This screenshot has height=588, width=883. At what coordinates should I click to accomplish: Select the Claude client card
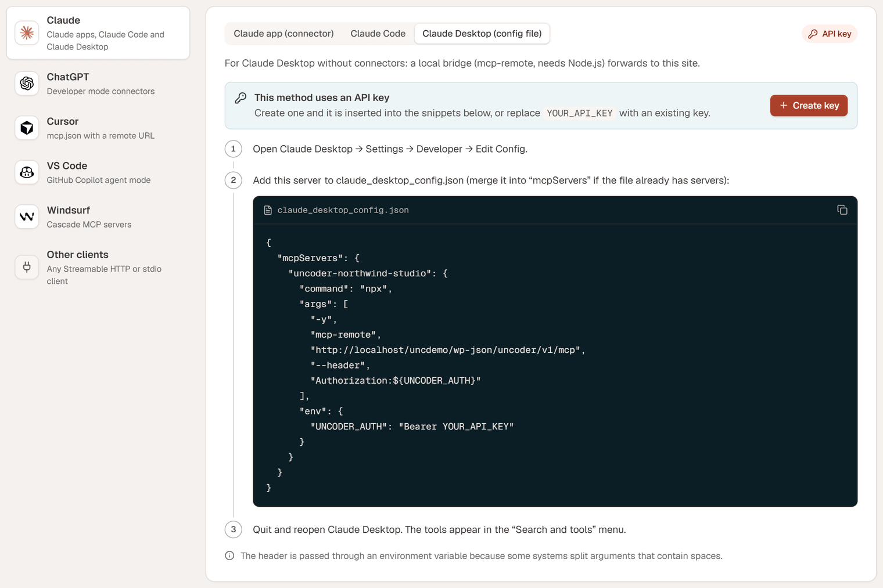(x=98, y=33)
